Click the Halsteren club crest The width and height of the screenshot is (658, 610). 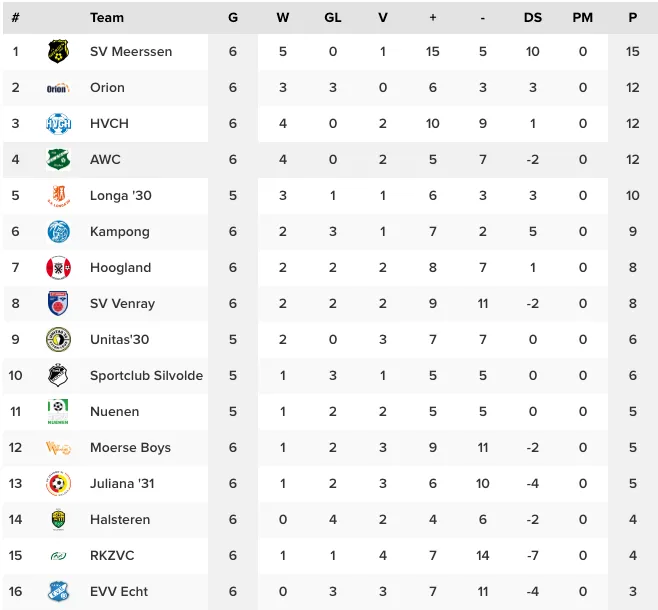pyautogui.click(x=58, y=520)
